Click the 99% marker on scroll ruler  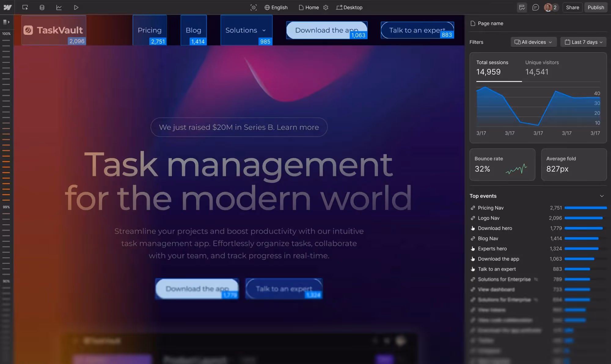[x=6, y=207]
